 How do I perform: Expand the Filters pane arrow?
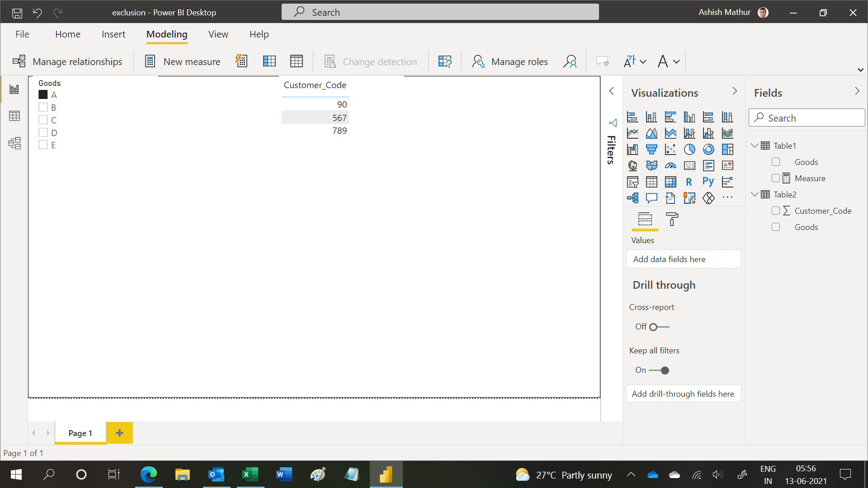point(611,91)
